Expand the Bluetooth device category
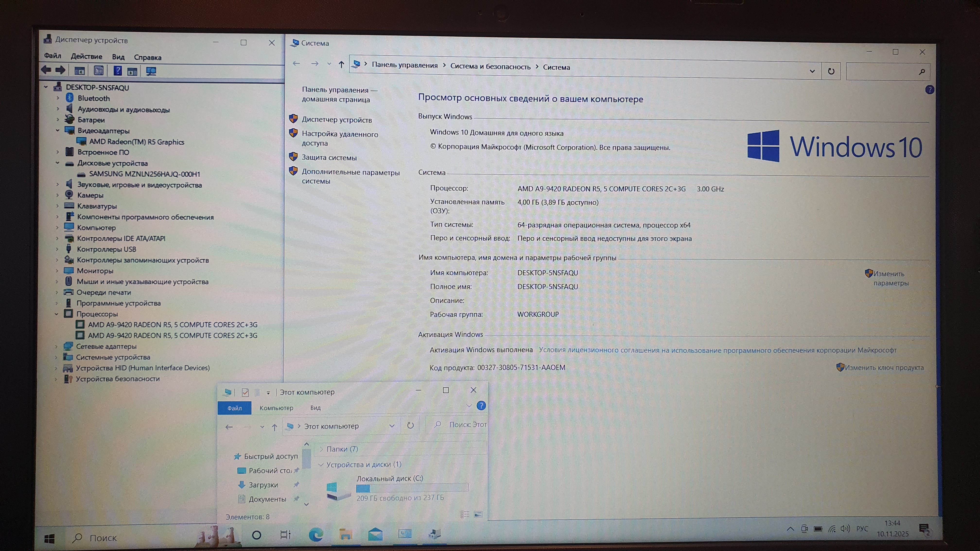 pos(58,98)
